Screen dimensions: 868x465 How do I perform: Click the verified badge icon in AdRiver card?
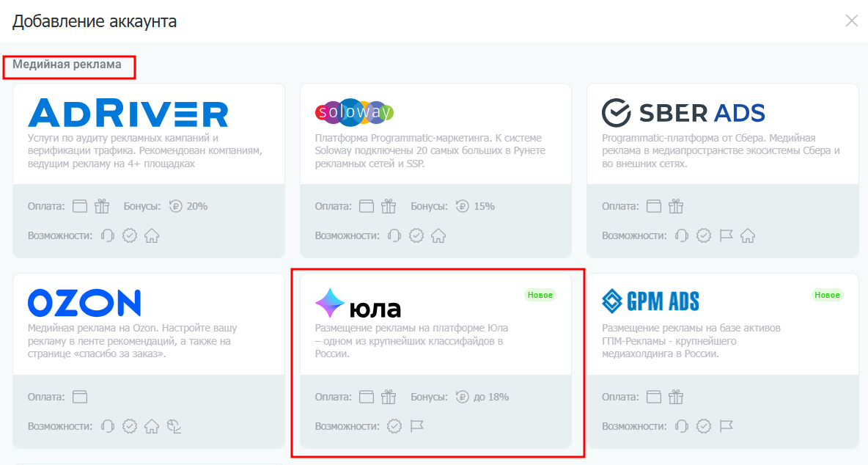coord(130,236)
